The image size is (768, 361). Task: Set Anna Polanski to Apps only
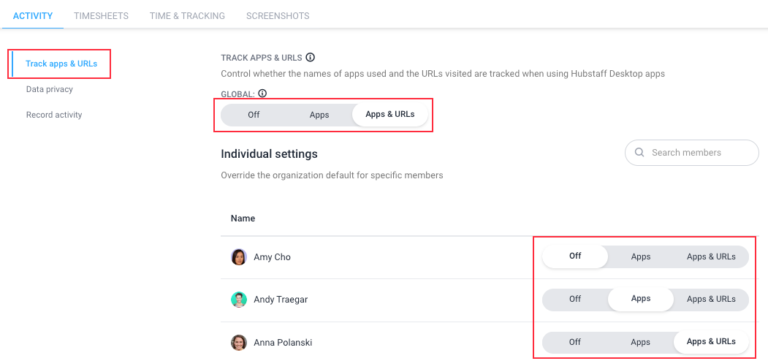[x=641, y=342]
